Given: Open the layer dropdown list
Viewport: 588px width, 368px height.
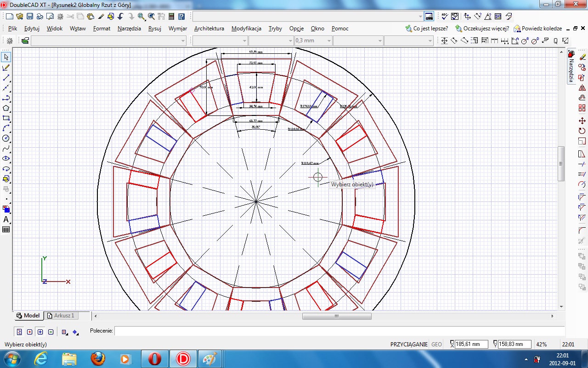Looking at the screenshot, I should coord(183,41).
